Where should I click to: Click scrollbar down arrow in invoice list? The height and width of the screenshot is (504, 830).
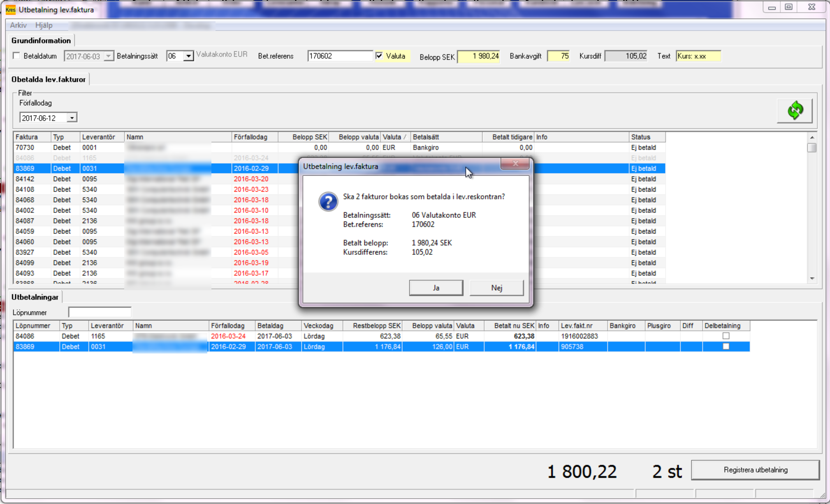click(812, 279)
